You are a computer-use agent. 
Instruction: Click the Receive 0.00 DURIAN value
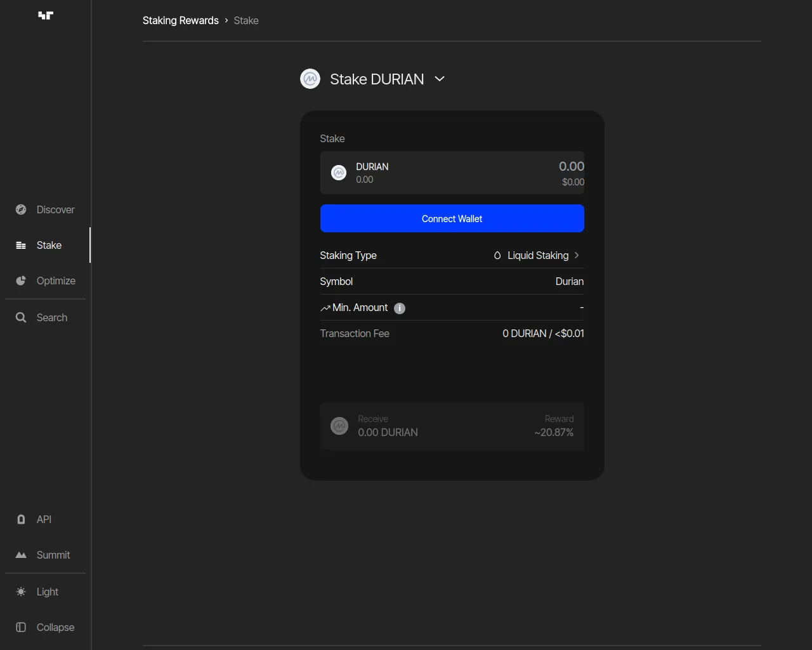[388, 432]
